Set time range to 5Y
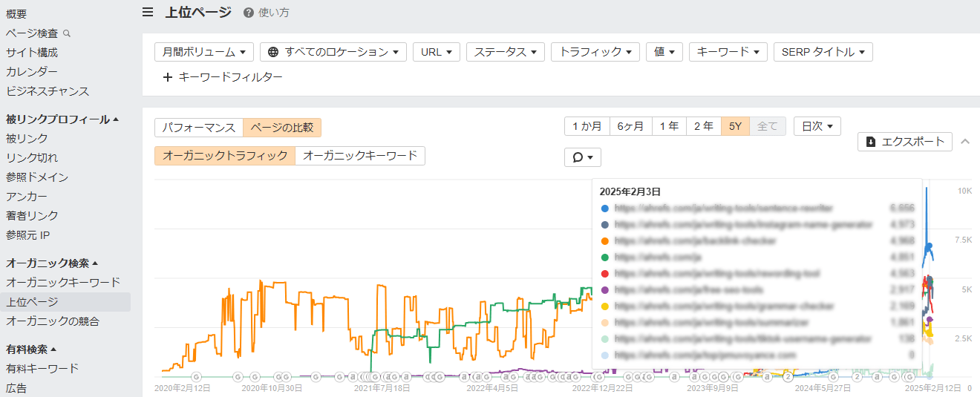The width and height of the screenshot is (980, 397). coord(735,126)
